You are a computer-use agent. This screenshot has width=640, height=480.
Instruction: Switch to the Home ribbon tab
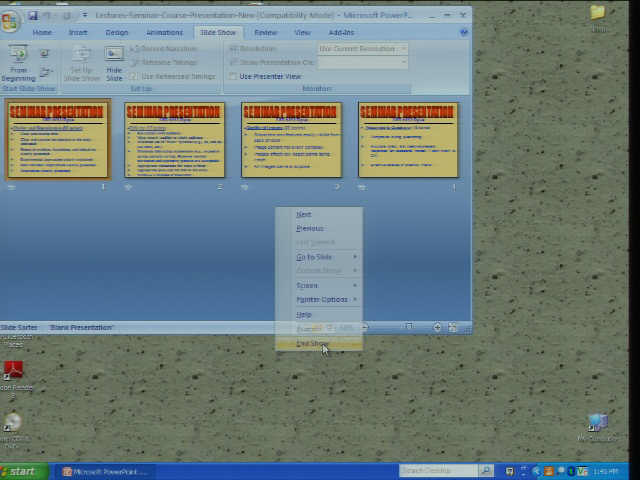pos(42,33)
